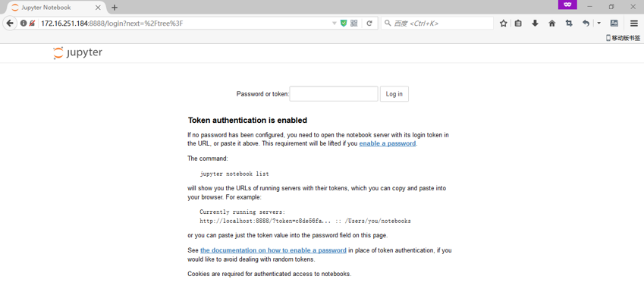Follow the documentation on enabling a password link
This screenshot has width=644, height=292.
tap(273, 250)
